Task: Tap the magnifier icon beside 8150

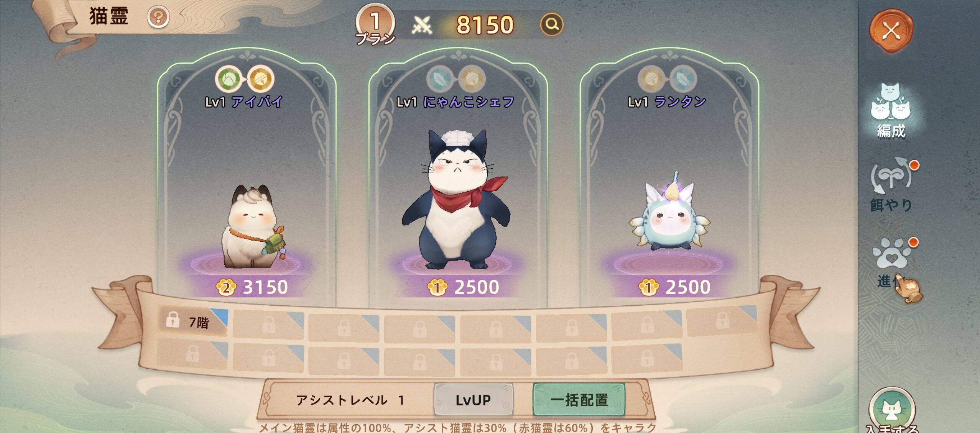Action: pyautogui.click(x=551, y=25)
